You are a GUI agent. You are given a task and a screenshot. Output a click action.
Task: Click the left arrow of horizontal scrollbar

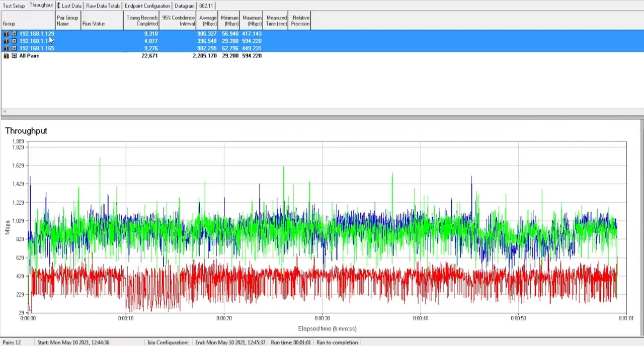click(5, 112)
